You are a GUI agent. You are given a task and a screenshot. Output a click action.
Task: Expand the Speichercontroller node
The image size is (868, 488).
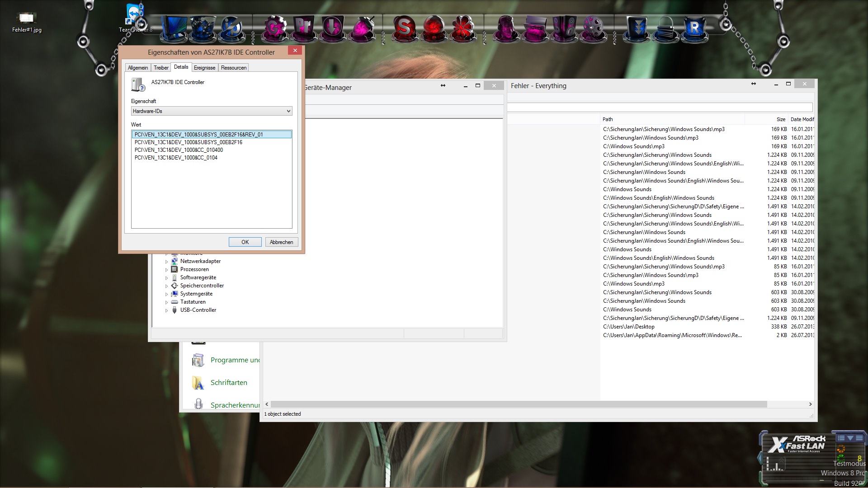point(166,286)
